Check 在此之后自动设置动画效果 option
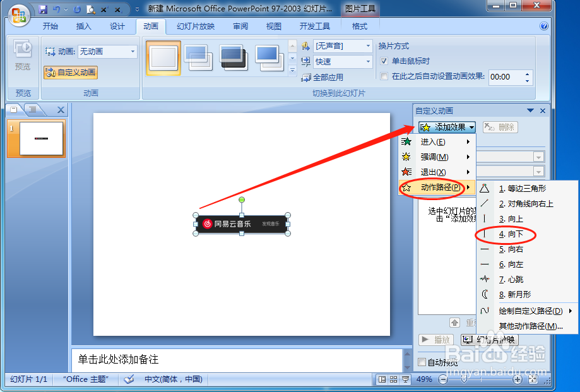 [384, 76]
